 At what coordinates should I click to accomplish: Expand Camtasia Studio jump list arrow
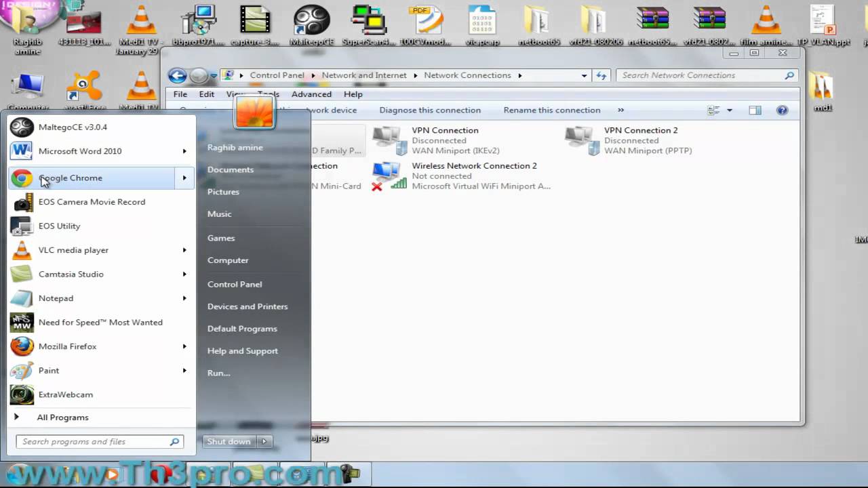pos(184,274)
